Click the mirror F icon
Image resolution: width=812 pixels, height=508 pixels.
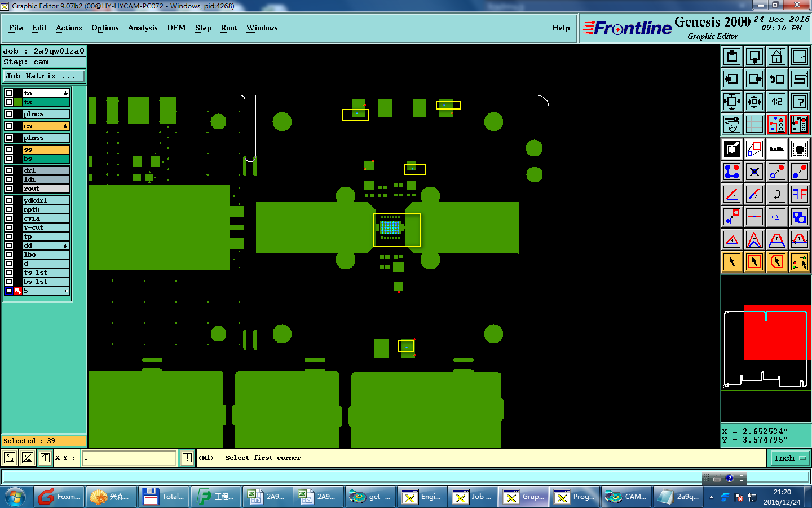pos(800,194)
